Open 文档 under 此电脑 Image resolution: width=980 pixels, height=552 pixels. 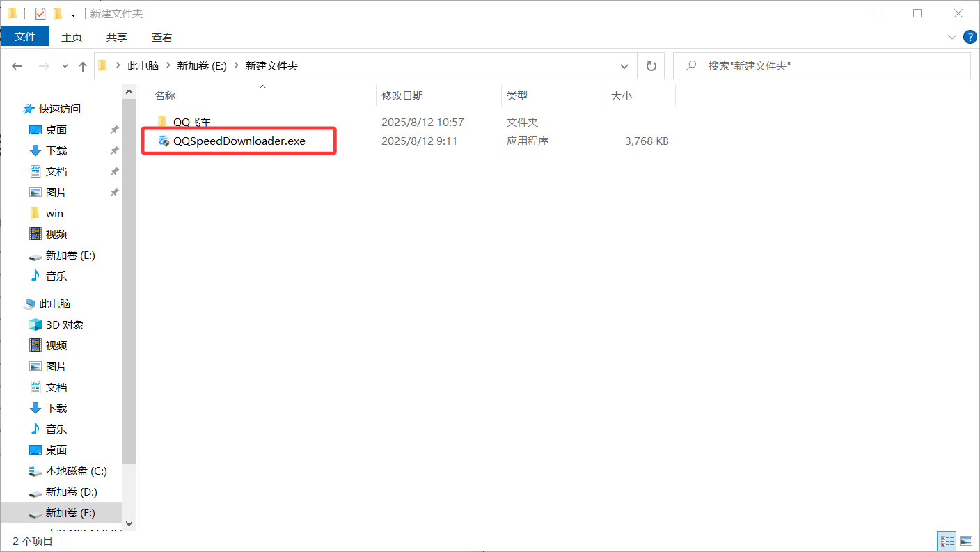click(x=56, y=387)
